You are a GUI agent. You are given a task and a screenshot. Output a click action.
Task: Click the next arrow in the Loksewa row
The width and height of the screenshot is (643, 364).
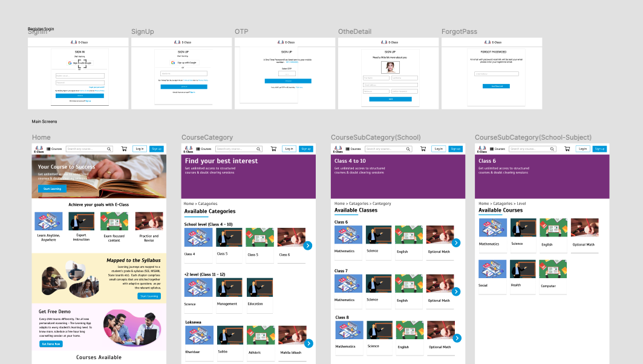[x=308, y=343]
